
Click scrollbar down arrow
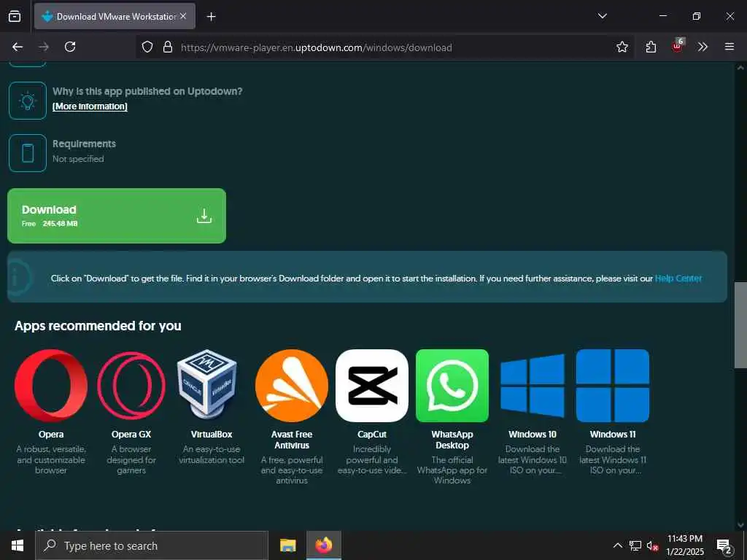tap(740, 524)
